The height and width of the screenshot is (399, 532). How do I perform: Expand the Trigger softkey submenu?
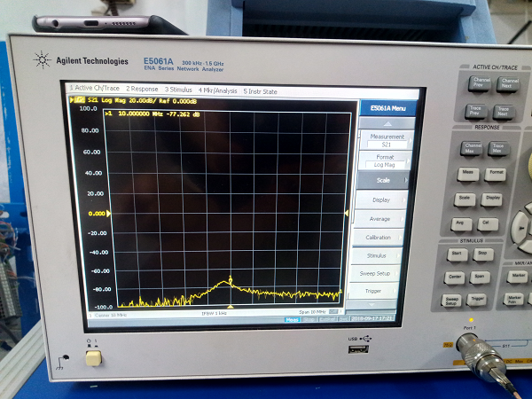(372, 291)
